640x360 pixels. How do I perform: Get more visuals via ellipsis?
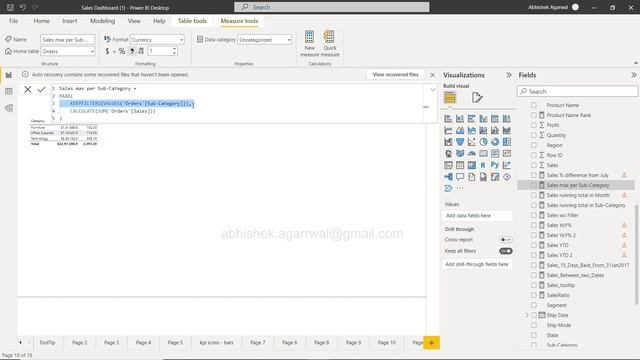460,188
